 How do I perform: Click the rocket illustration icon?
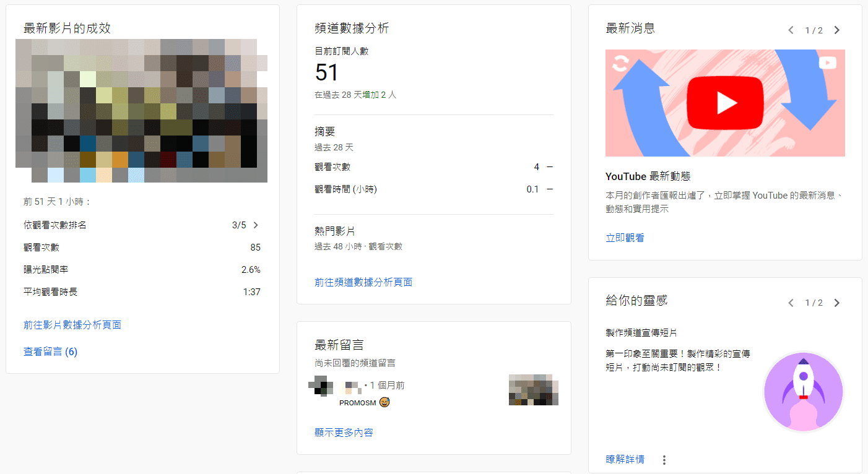pyautogui.click(x=804, y=392)
